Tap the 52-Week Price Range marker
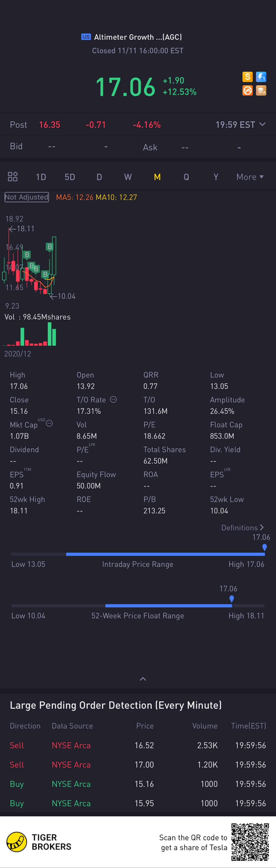The image size is (276, 868). (231, 599)
